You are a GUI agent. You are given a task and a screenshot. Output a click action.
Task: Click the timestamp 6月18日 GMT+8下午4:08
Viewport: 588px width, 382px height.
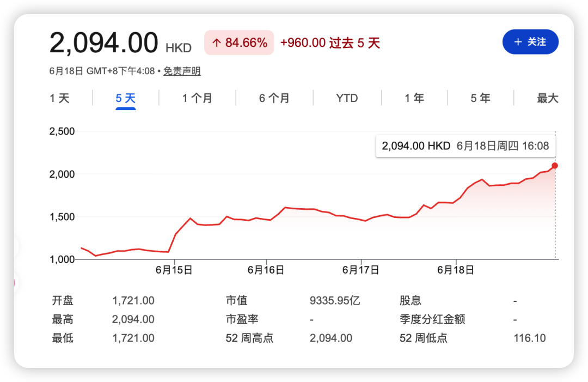(x=102, y=71)
